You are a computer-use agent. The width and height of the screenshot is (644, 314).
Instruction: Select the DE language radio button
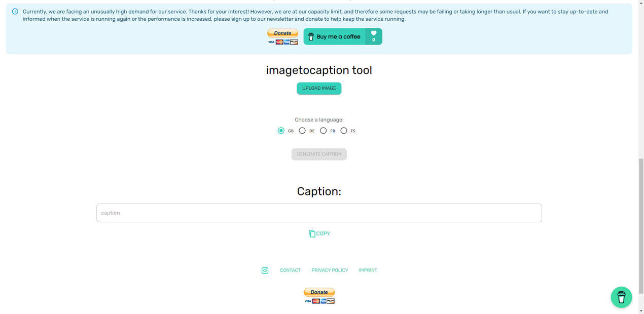click(303, 131)
